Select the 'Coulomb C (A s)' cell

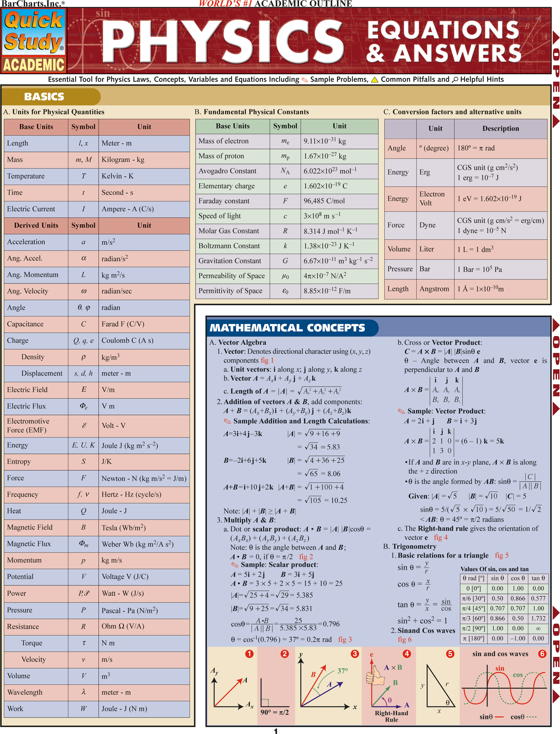click(144, 341)
